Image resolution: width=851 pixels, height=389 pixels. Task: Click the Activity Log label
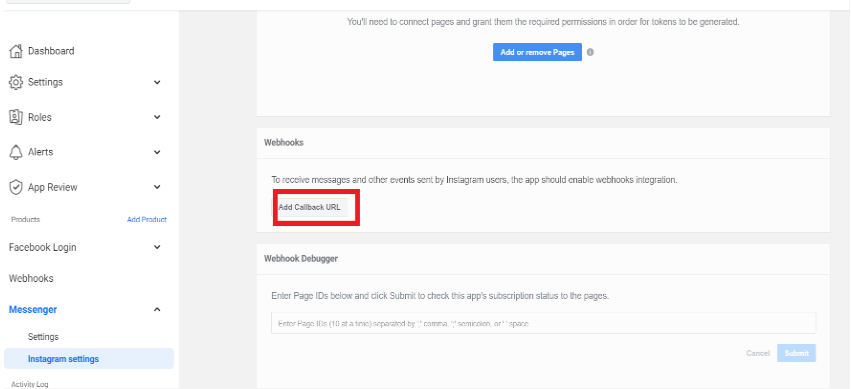click(29, 384)
